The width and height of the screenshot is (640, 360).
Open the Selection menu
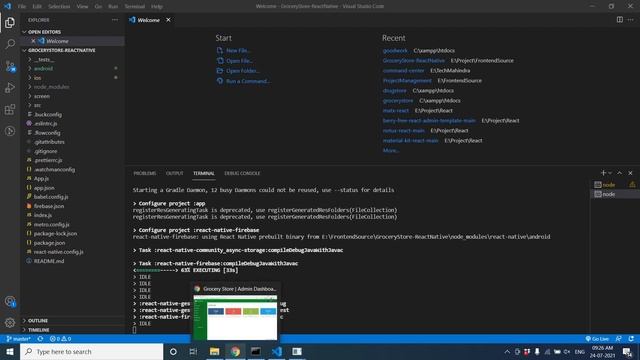click(x=59, y=6)
